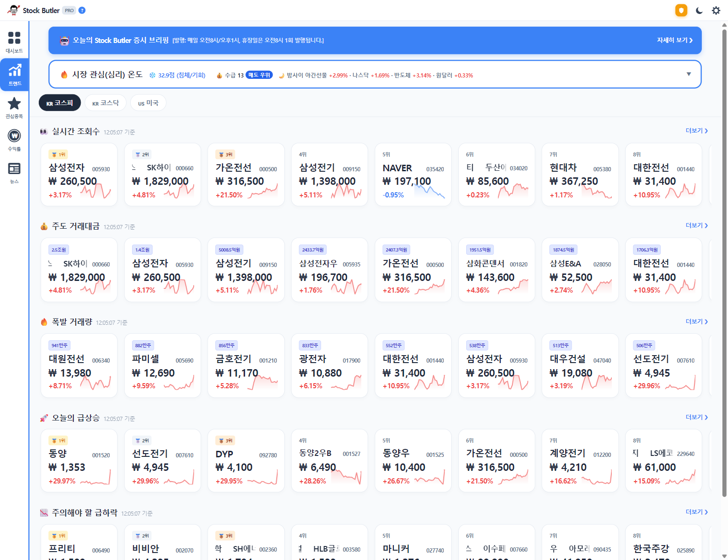
Task: Click the flame icon beside 시장 관심(심리) 온도
Action: point(64,75)
